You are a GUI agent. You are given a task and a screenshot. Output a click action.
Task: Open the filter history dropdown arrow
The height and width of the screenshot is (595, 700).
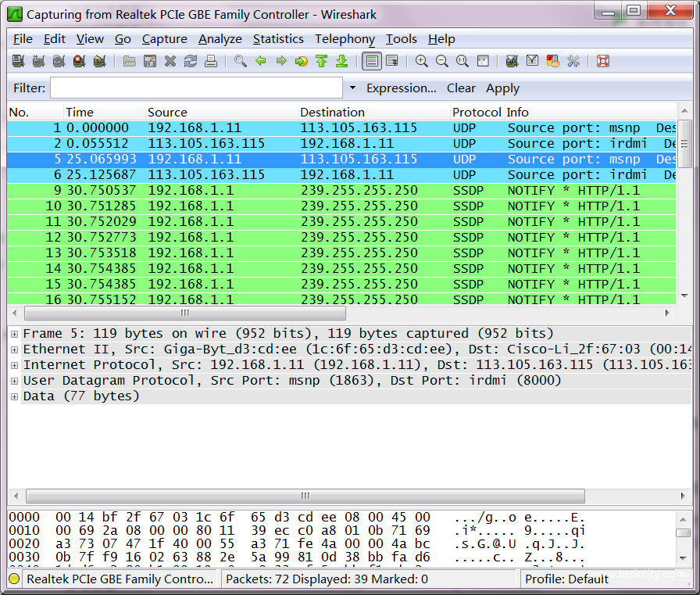pos(352,88)
